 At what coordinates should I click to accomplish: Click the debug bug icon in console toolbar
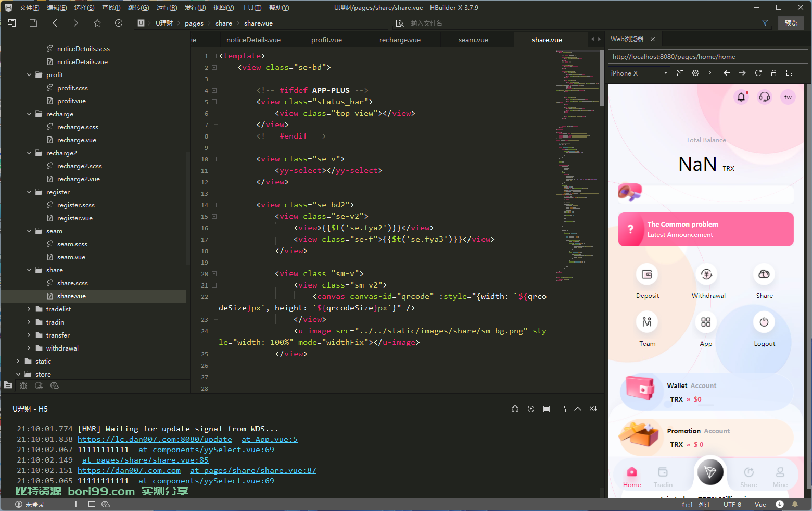click(515, 409)
